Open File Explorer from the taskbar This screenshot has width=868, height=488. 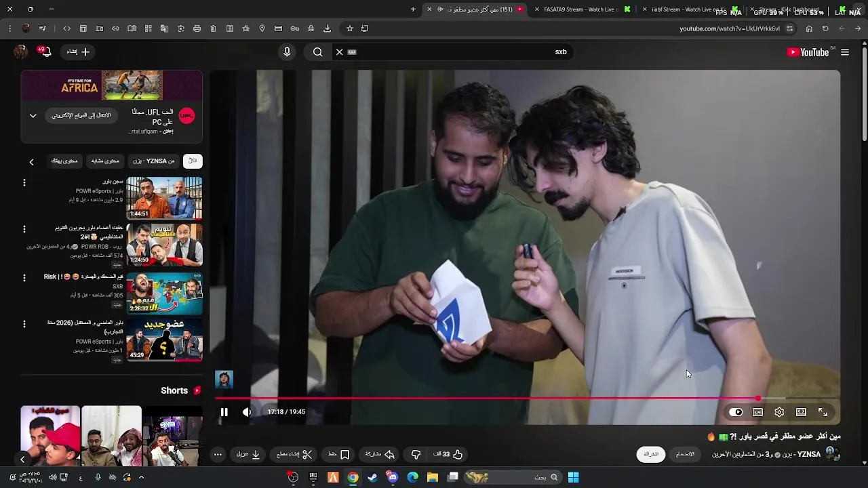pyautogui.click(x=433, y=477)
